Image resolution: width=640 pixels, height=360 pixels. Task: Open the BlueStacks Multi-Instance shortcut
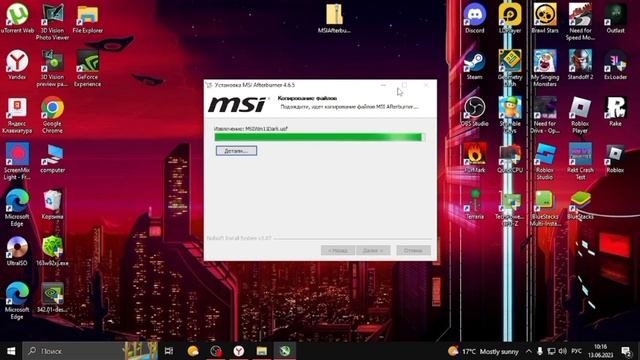coord(545,208)
